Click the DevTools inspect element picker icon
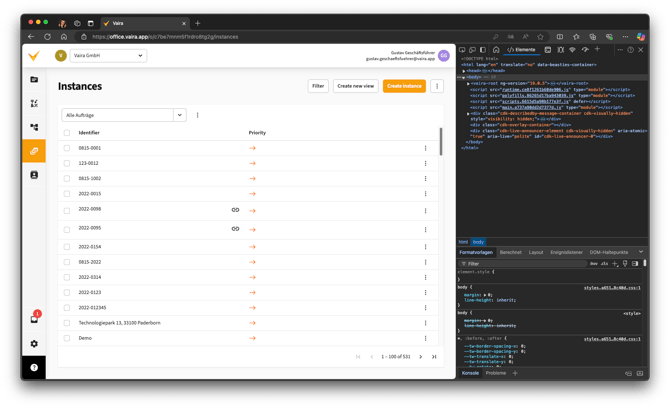The image size is (670, 408). [462, 49]
